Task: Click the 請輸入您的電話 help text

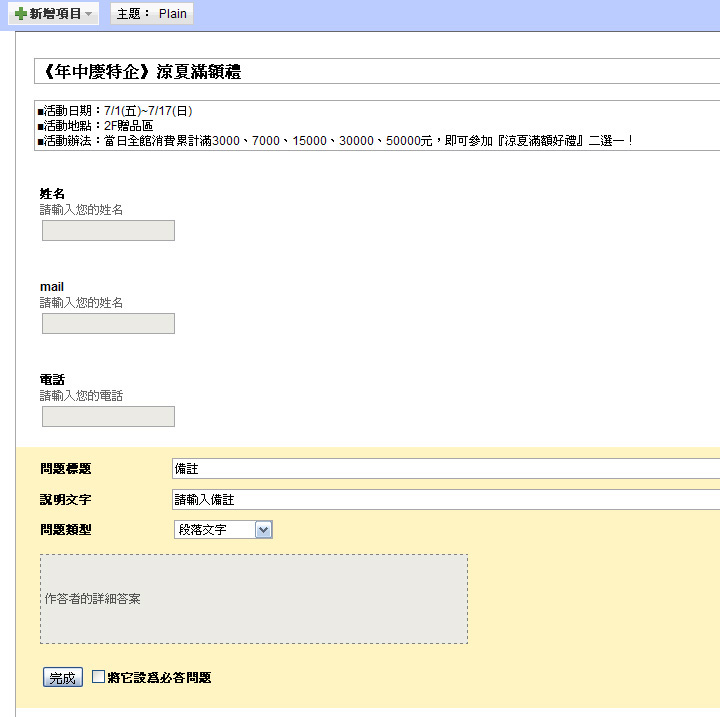Action: (x=81, y=396)
